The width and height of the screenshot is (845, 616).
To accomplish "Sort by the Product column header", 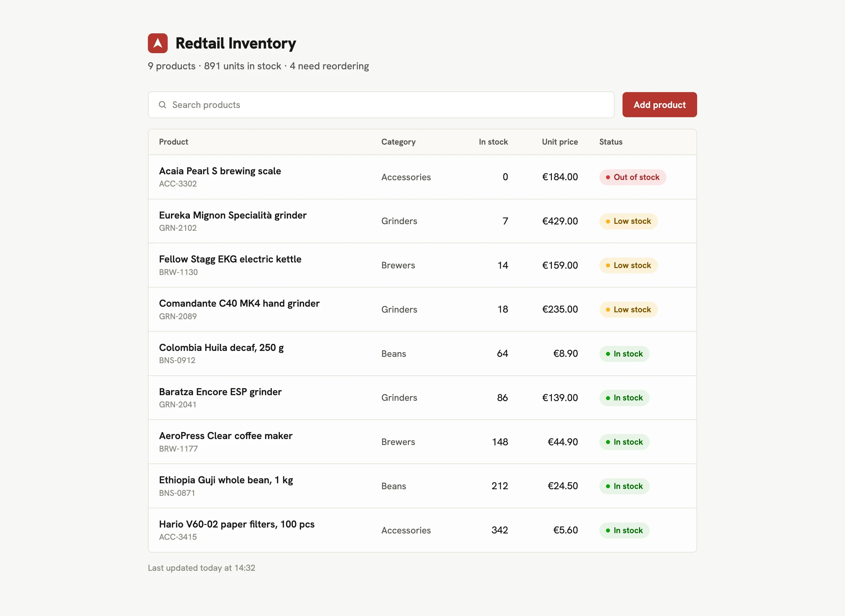I will point(173,142).
